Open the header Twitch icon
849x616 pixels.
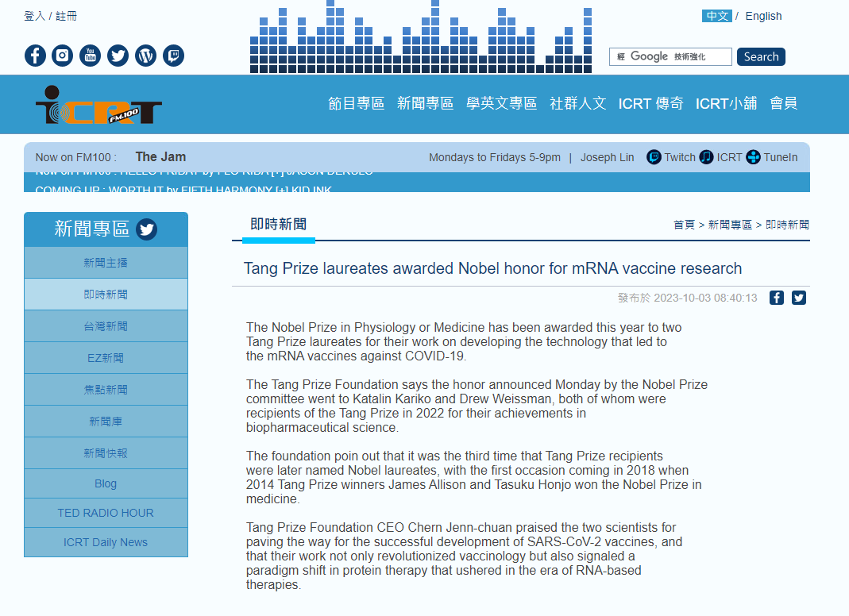click(173, 56)
